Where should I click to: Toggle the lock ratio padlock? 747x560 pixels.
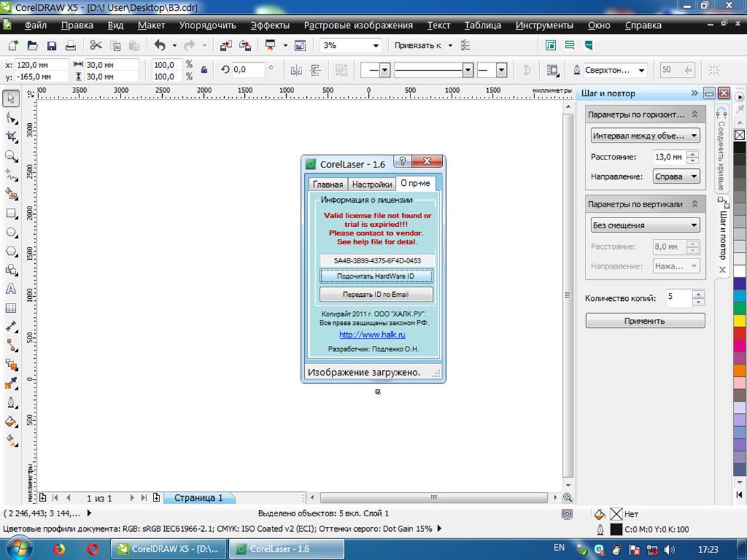click(204, 70)
